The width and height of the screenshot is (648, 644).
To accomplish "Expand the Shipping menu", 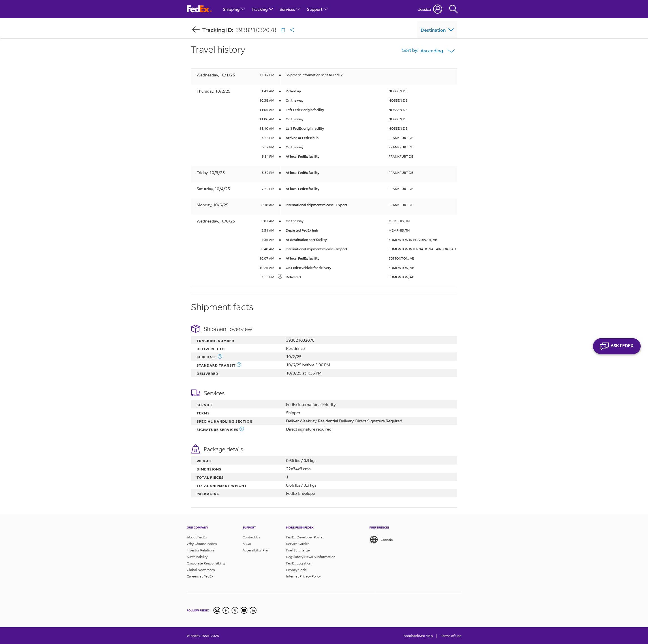I will (x=234, y=9).
